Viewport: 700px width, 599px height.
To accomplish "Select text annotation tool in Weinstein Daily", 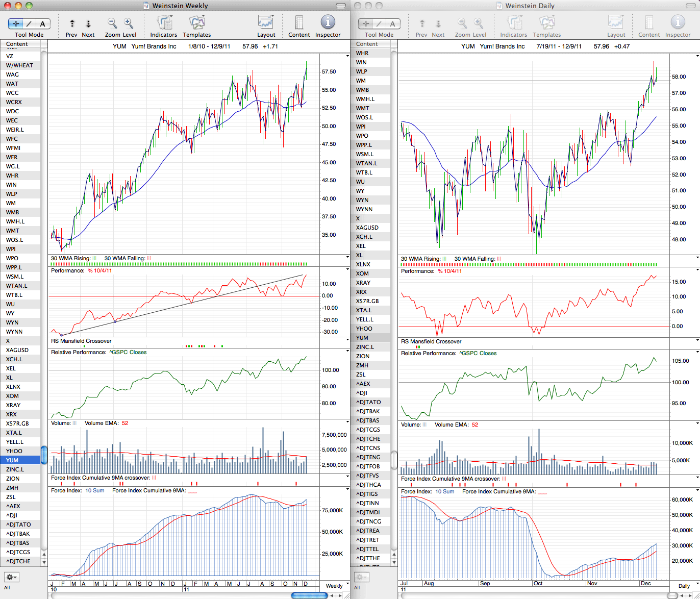I will click(x=393, y=23).
